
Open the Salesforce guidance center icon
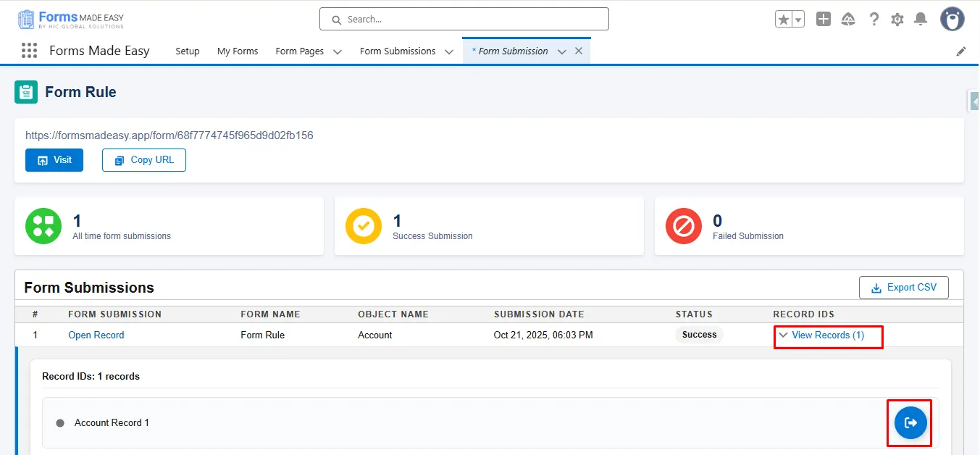(x=848, y=20)
